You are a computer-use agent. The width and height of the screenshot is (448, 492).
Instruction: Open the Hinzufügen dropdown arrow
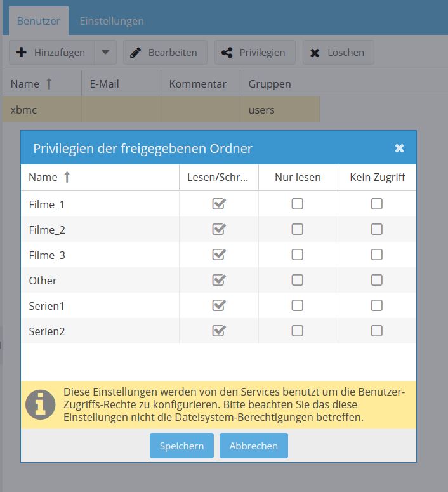click(x=105, y=52)
